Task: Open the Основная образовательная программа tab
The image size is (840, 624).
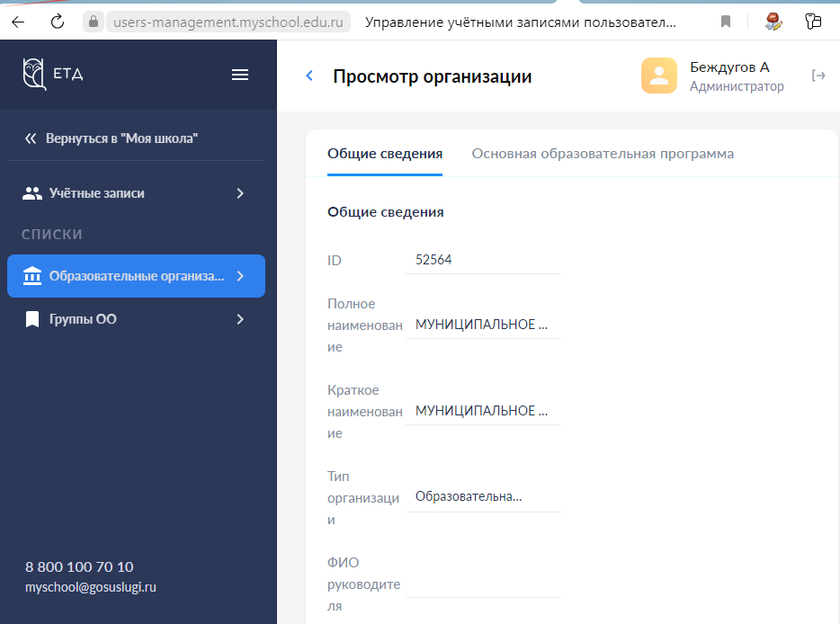Action: 603,154
